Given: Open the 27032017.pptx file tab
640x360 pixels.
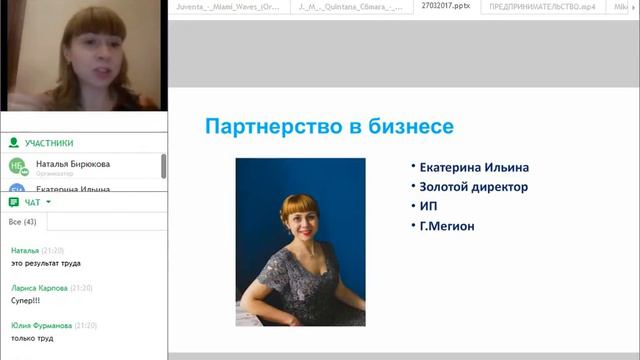Looking at the screenshot, I should coord(447,6).
